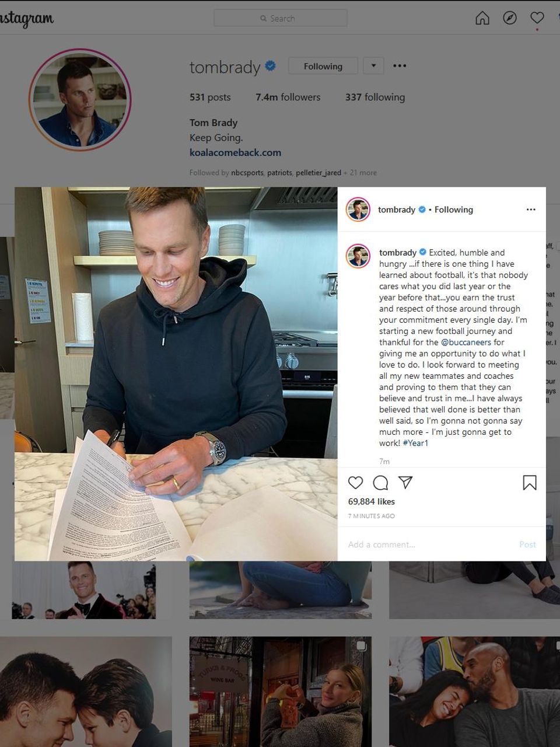Click the comment speech bubble icon
The height and width of the screenshot is (747, 560).
(x=380, y=483)
